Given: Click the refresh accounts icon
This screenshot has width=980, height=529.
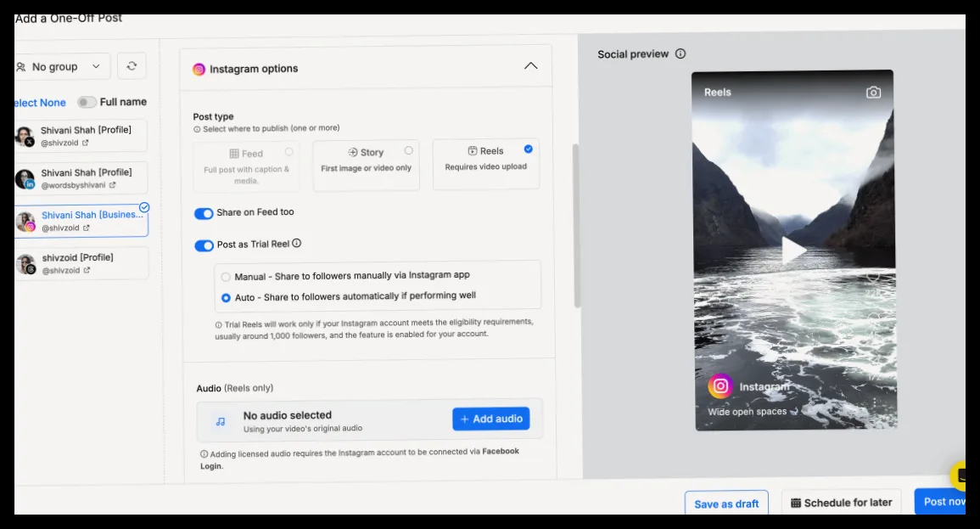Looking at the screenshot, I should click(x=132, y=66).
